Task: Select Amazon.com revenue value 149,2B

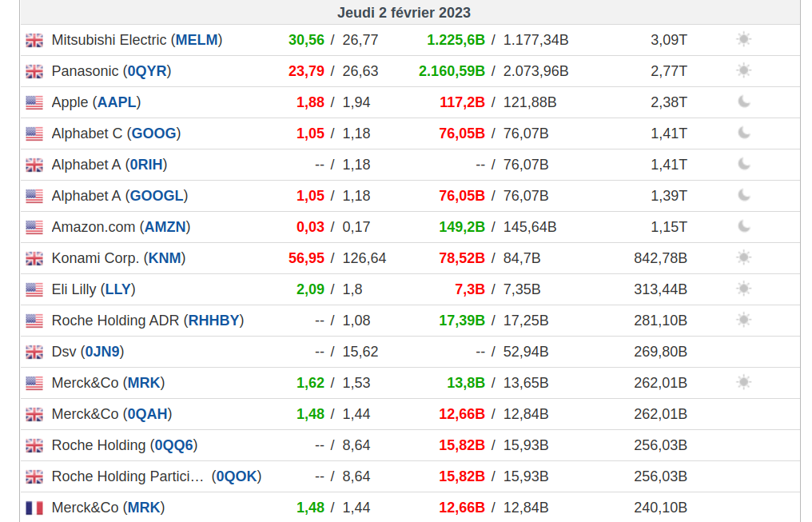Action: 463,227
